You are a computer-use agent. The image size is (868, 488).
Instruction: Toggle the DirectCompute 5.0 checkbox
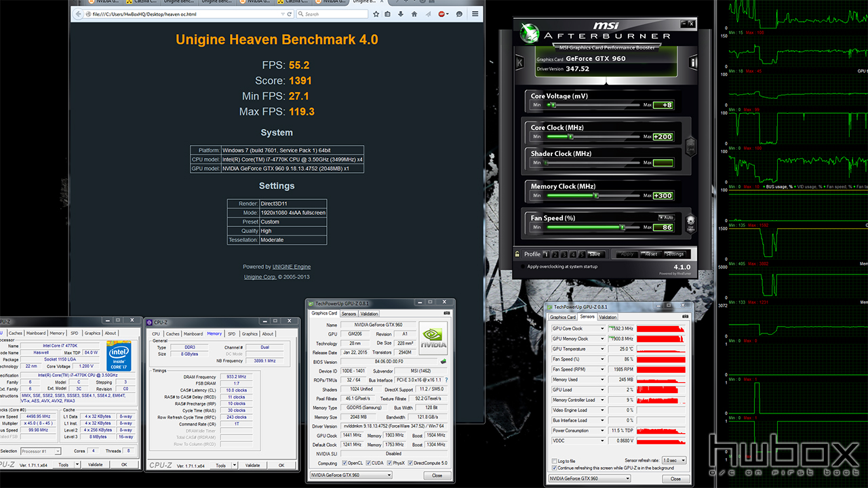pyautogui.click(x=412, y=463)
